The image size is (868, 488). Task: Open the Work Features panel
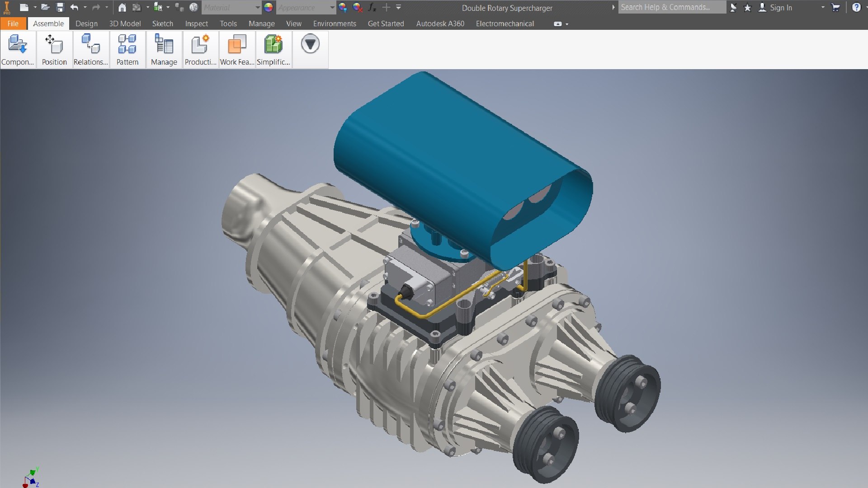(237, 50)
